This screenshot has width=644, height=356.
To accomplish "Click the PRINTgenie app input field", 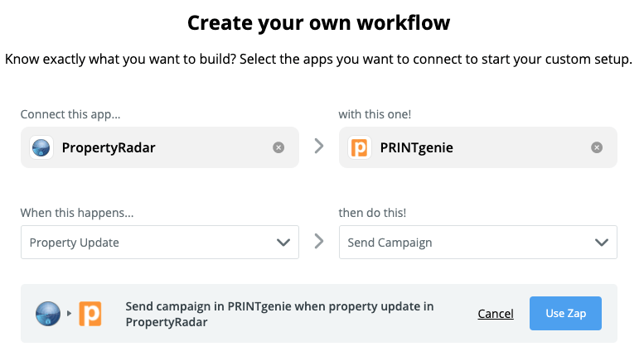I will coord(478,147).
